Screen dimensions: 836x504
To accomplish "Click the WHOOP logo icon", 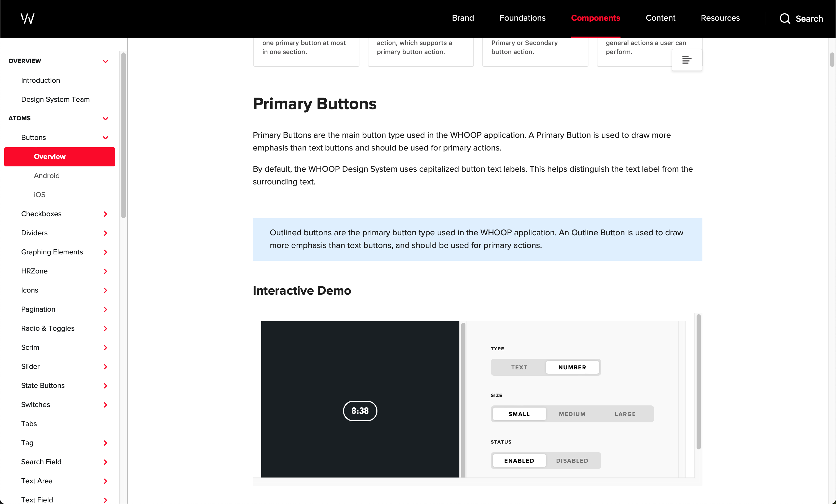I will click(28, 18).
